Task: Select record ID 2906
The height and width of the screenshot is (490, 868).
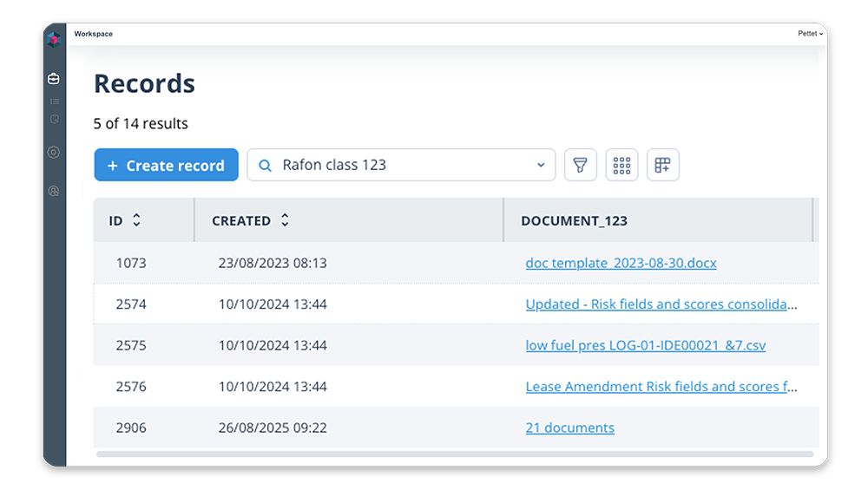Action: tap(131, 428)
